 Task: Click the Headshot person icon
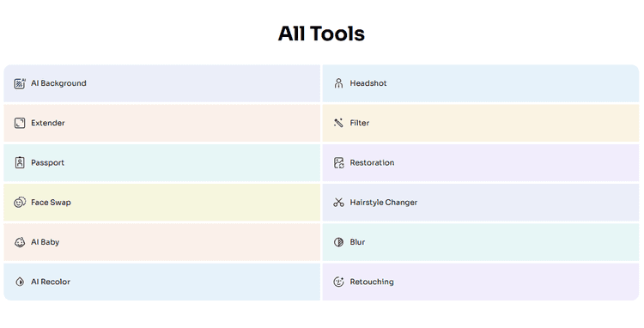pos(338,83)
